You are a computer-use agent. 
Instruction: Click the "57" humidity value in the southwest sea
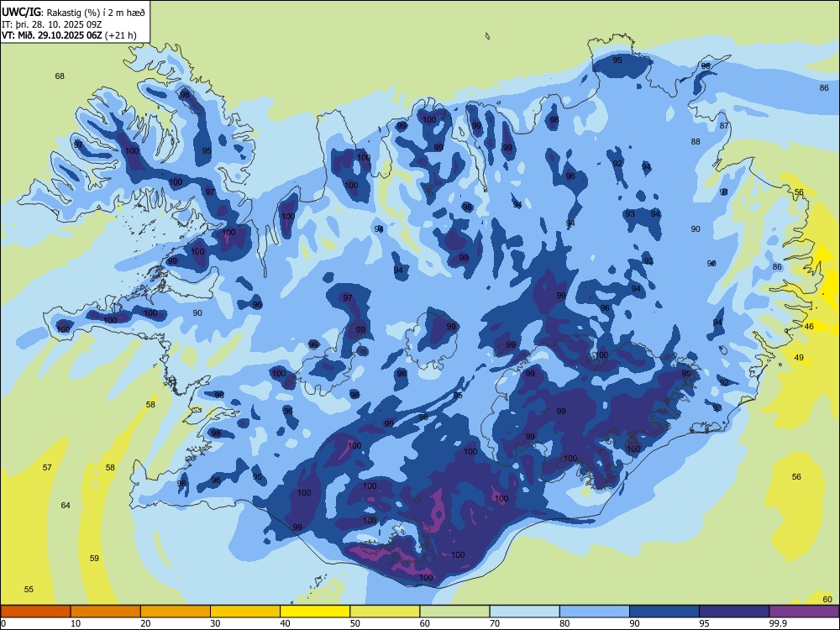coord(47,467)
